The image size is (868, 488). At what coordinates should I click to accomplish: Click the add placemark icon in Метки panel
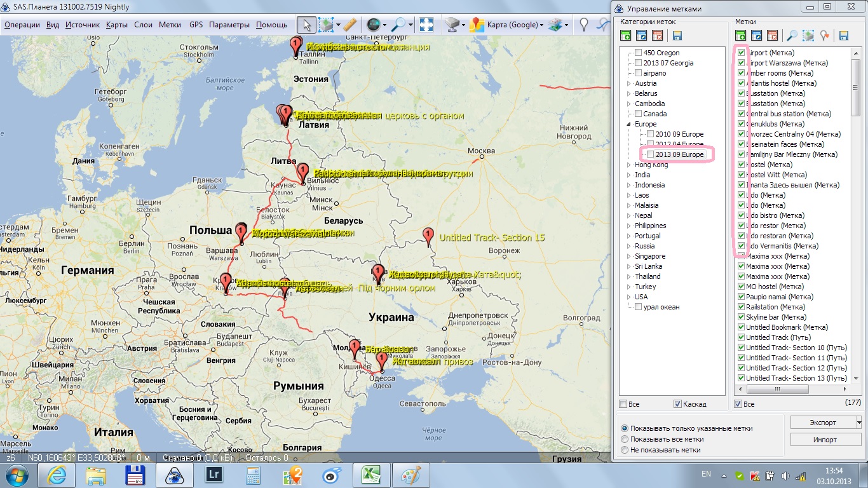pyautogui.click(x=742, y=36)
